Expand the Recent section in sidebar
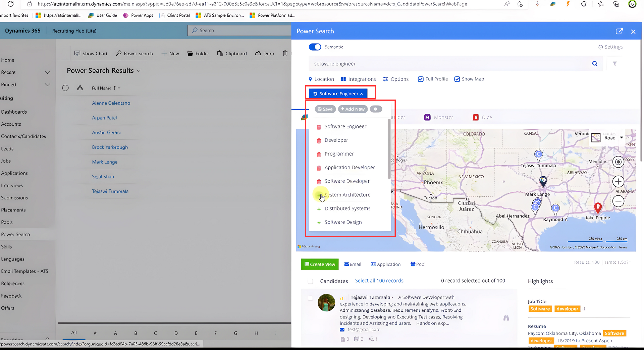 [x=47, y=72]
